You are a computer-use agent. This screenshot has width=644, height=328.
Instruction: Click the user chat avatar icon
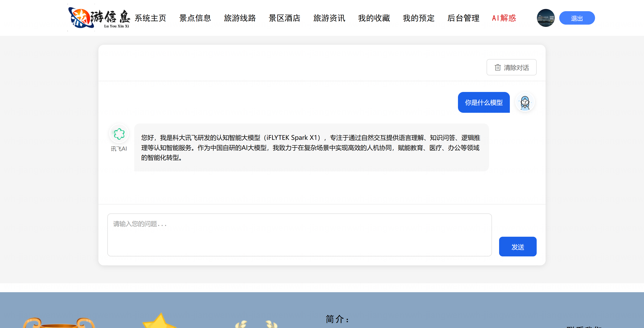tap(525, 102)
